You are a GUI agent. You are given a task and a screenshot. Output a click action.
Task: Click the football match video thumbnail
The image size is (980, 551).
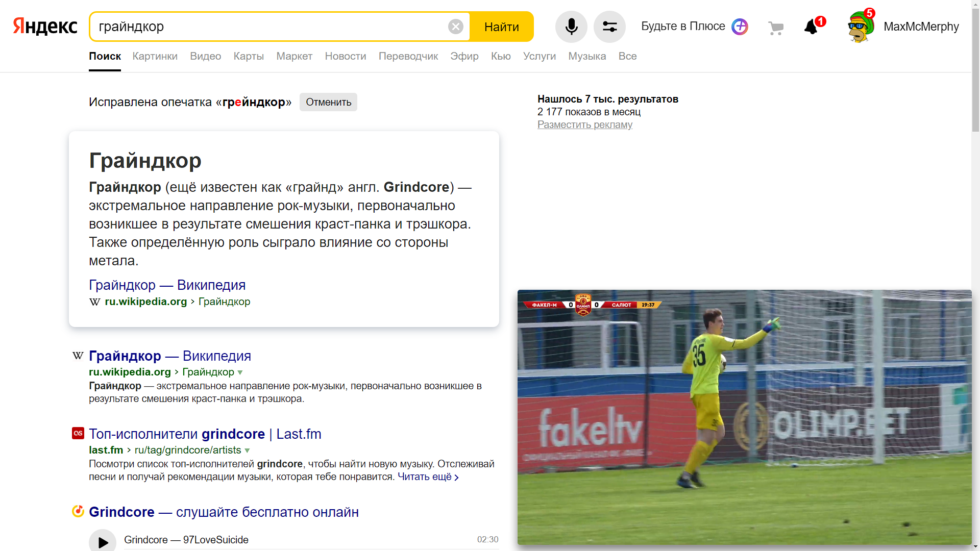pos(744,417)
